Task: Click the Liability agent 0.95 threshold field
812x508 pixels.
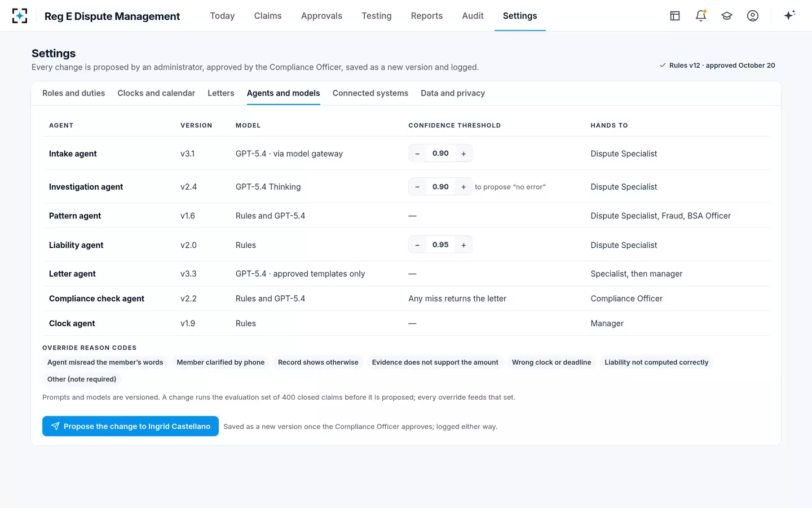Action: point(440,245)
